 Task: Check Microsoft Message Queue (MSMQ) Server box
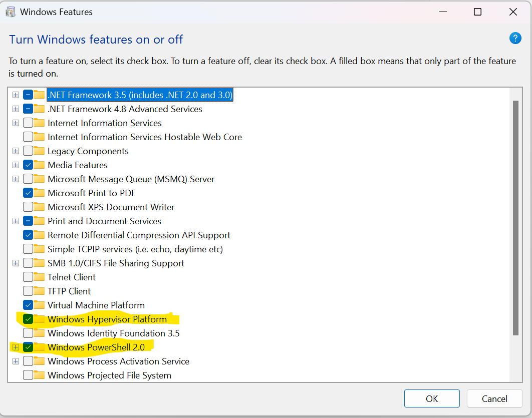pos(28,179)
